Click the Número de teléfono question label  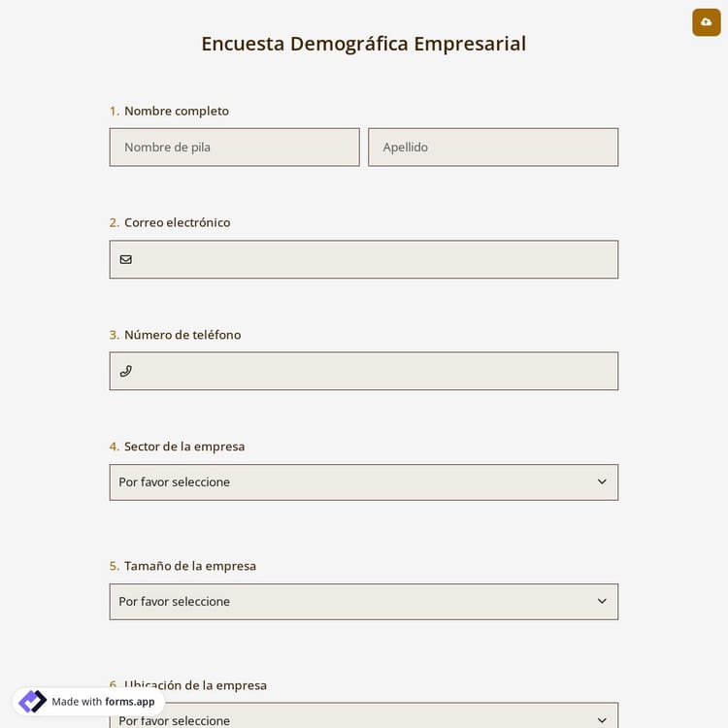(182, 335)
